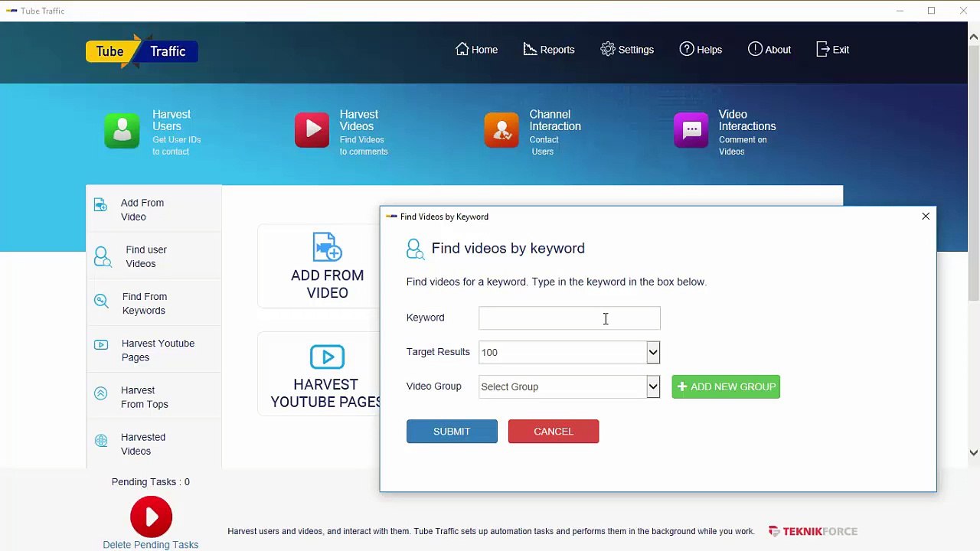980x551 pixels.
Task: Click the Tube Traffic logo
Action: click(x=142, y=51)
